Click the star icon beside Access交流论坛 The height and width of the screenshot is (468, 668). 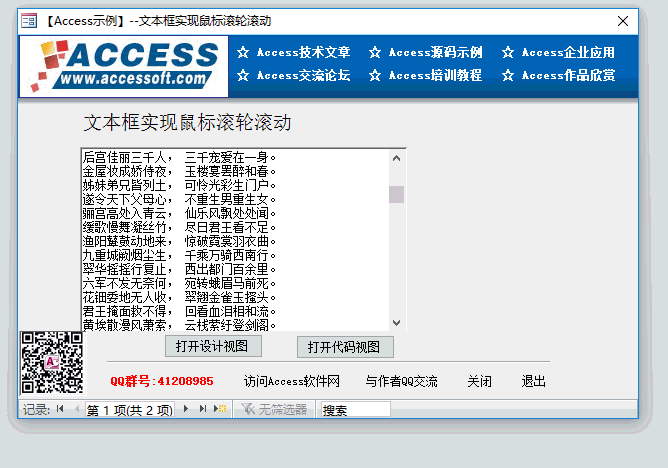tap(243, 75)
